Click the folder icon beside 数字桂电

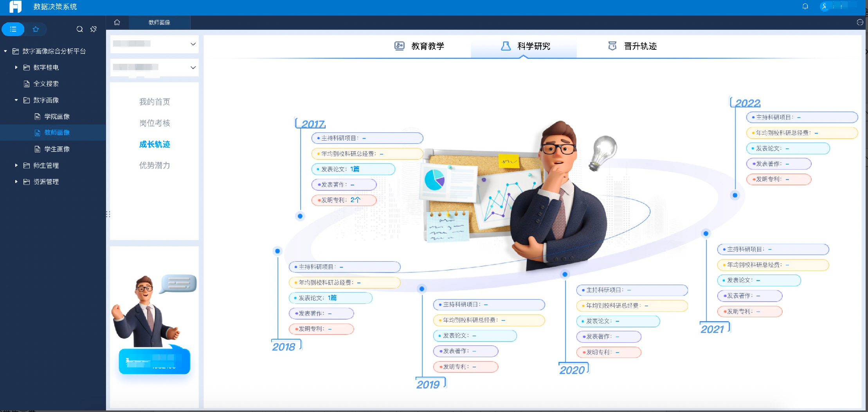pos(27,67)
